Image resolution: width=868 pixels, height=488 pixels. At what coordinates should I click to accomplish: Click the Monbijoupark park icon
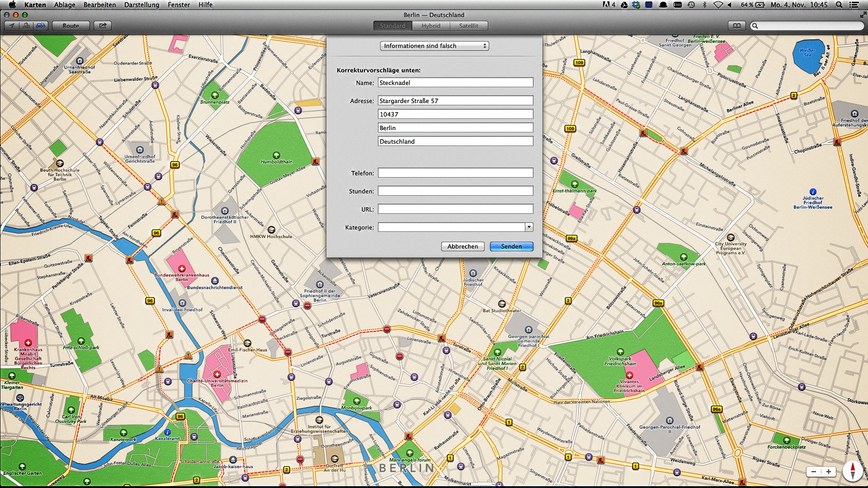point(357,401)
